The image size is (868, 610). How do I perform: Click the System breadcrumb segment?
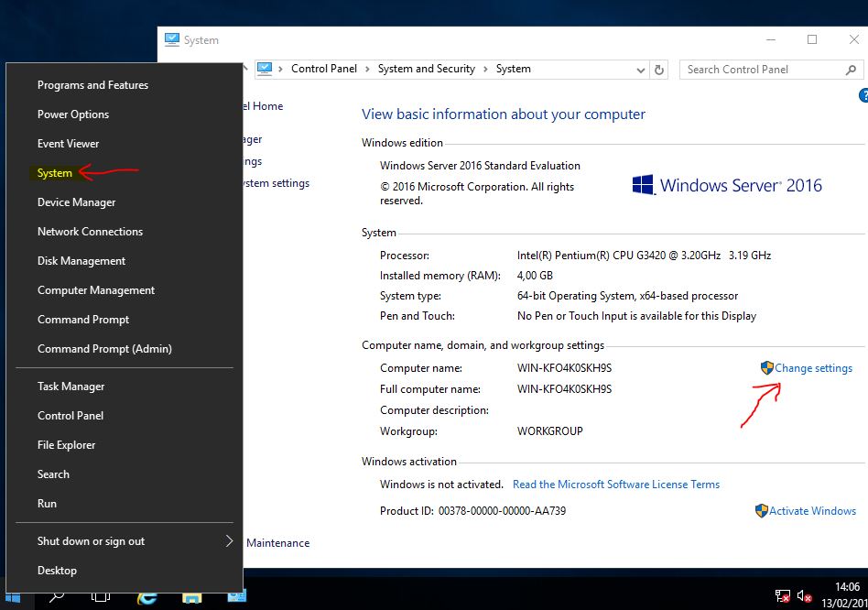513,69
